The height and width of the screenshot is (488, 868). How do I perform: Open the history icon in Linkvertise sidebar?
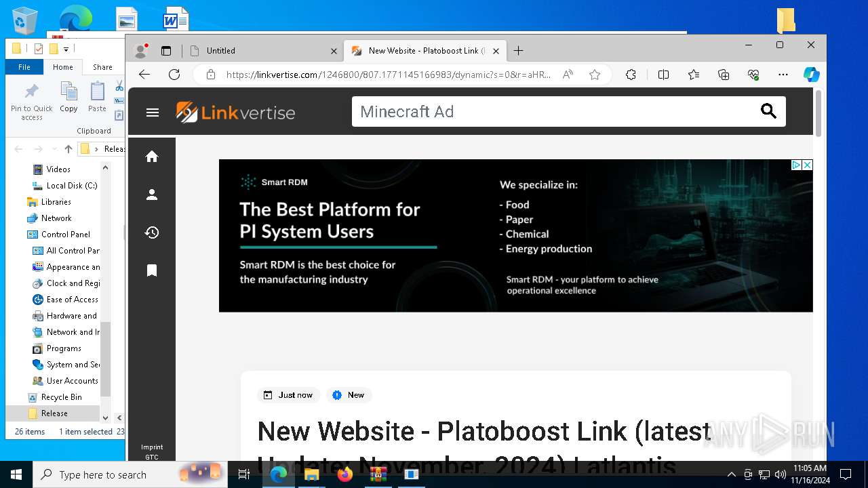click(x=152, y=232)
